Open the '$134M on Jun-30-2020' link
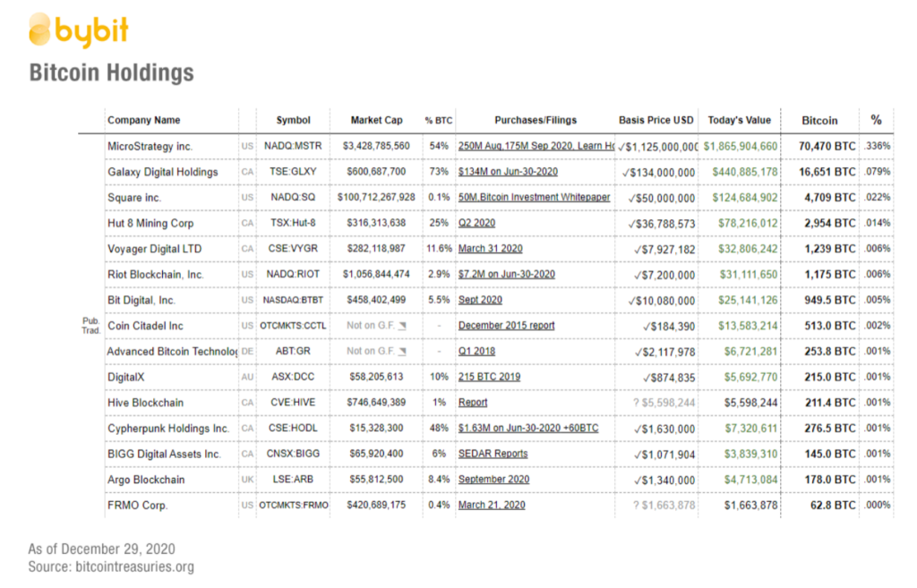 tap(508, 172)
